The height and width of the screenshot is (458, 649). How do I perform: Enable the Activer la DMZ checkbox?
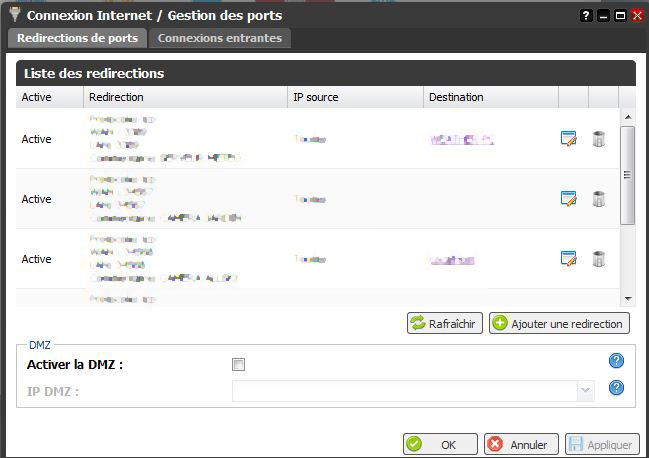coord(238,364)
